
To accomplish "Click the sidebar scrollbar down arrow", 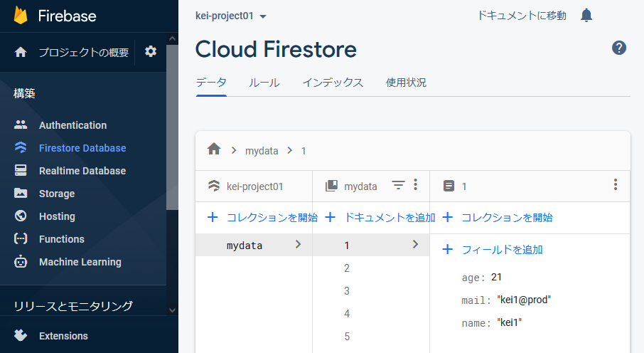I will 171,310.
